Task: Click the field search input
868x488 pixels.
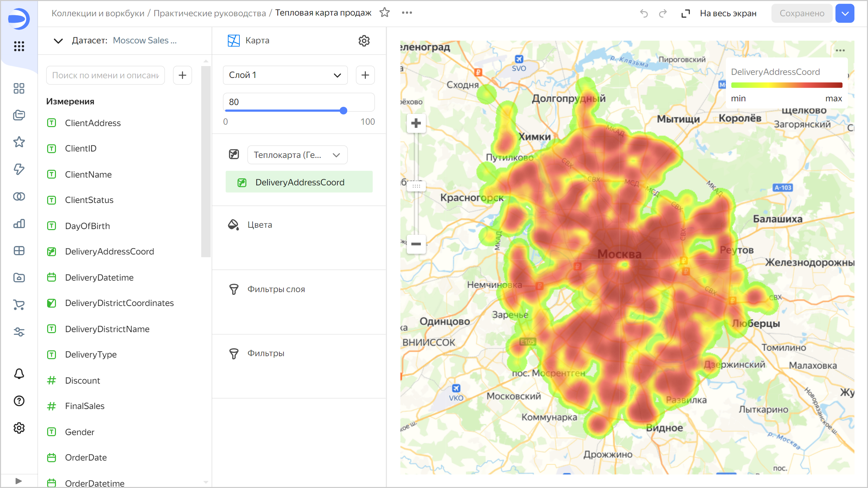Action: coord(105,75)
